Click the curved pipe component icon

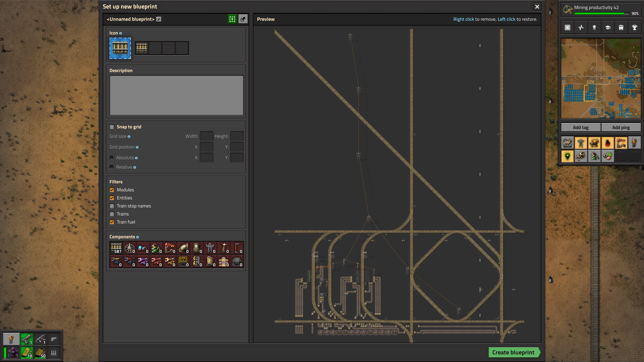point(183,248)
